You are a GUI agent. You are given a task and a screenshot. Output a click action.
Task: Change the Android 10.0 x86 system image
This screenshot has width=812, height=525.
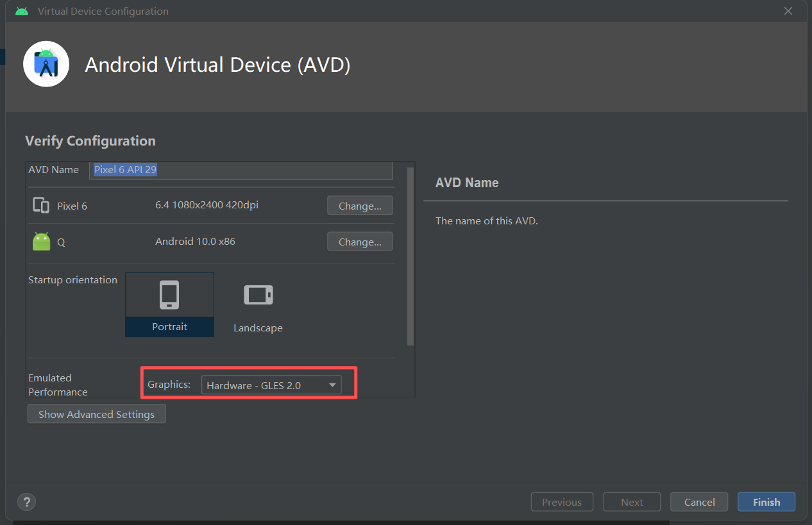pyautogui.click(x=360, y=242)
